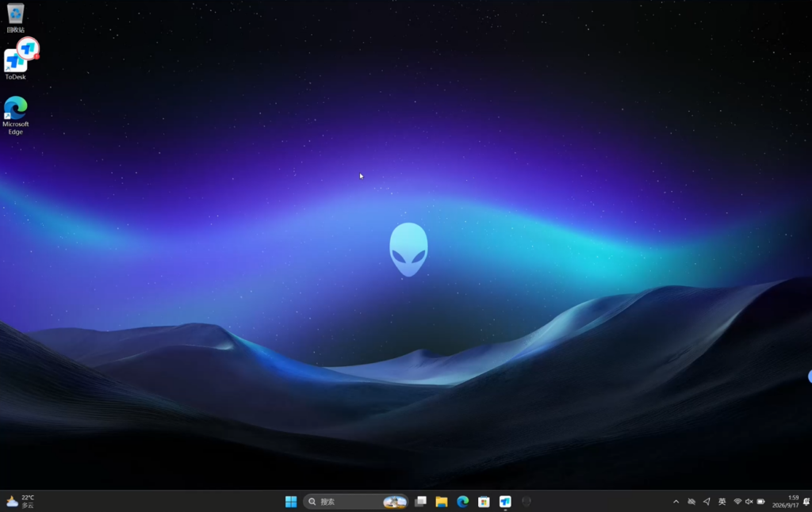Screen dimensions: 812x512
Task: Open Microsoft Store from the taskbar
Action: click(484, 501)
